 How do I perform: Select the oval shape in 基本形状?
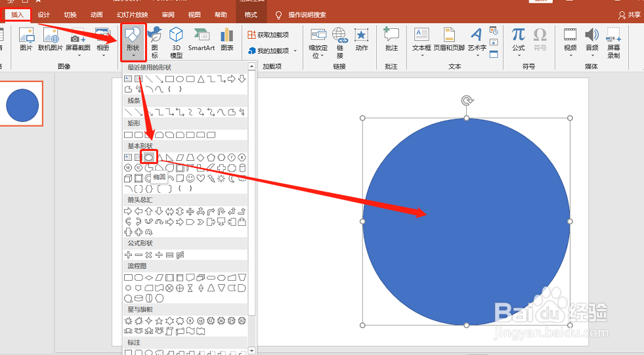tap(148, 157)
